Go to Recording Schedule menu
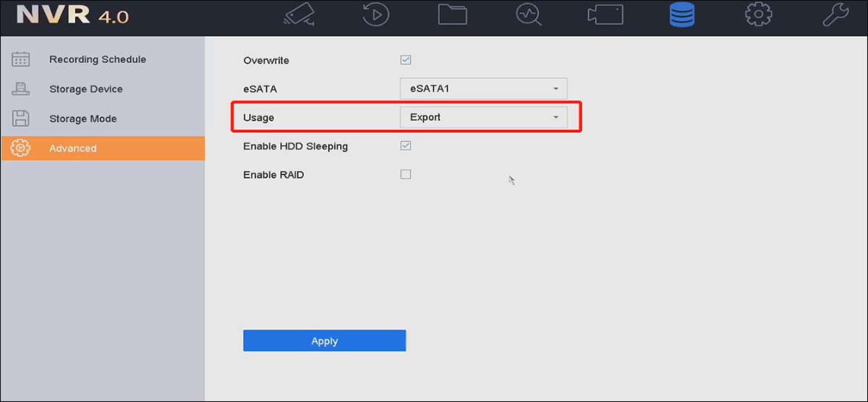The width and height of the screenshot is (868, 402). (98, 59)
